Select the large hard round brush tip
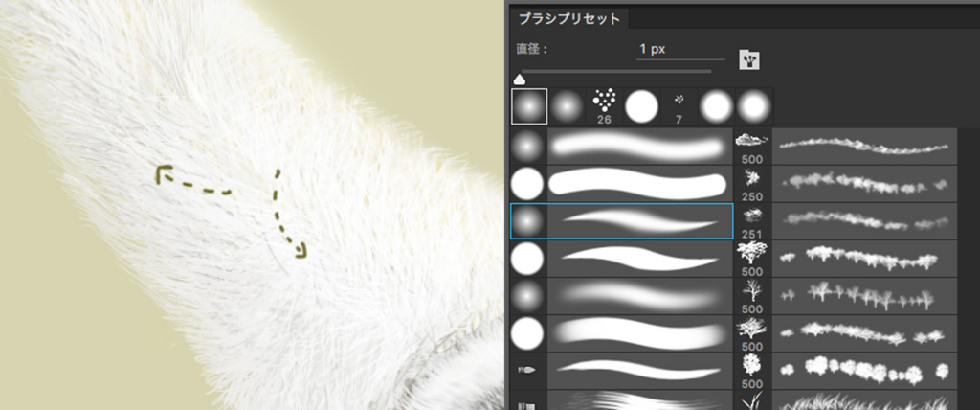The image size is (980, 410). 642,106
